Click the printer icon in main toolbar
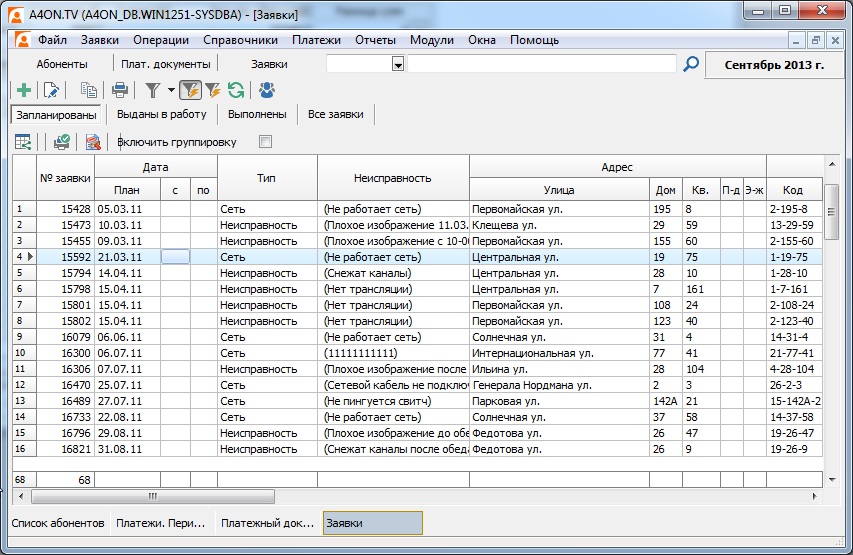Viewport: 853px width, 555px height. 120,90
